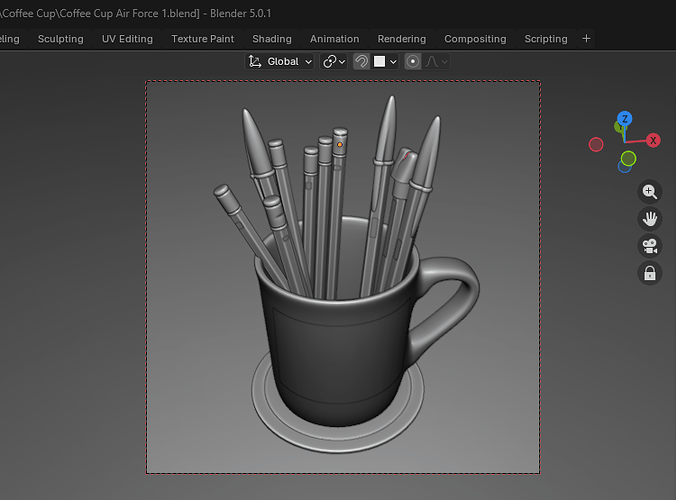The height and width of the screenshot is (500, 676).
Task: Switch to the UV Editing workspace tab
Action: (x=127, y=39)
